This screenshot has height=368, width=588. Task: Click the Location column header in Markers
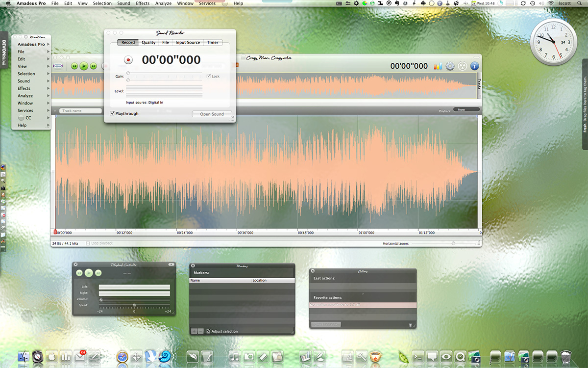273,280
